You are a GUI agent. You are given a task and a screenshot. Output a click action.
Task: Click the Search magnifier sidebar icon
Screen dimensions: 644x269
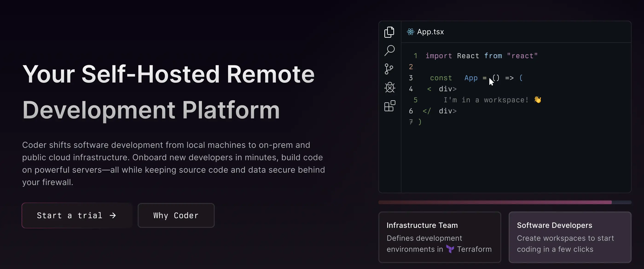pos(389,50)
